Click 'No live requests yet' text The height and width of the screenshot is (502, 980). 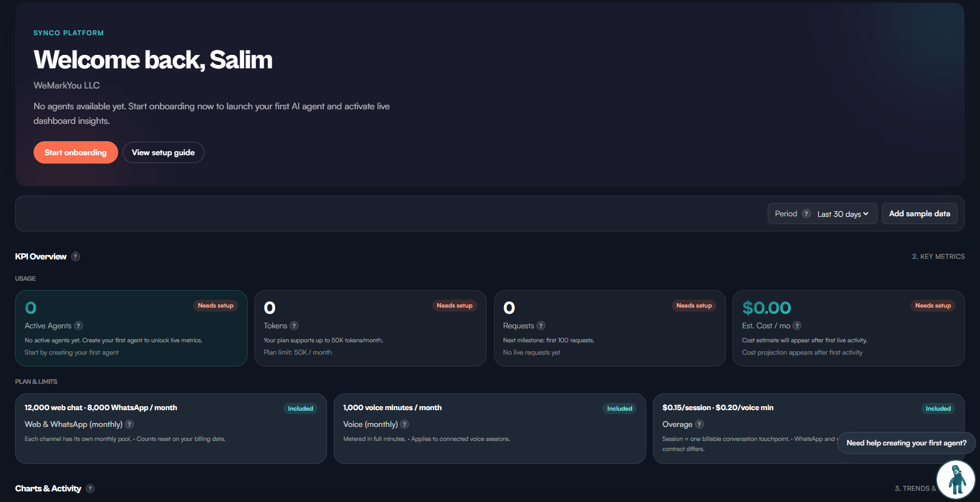tap(531, 352)
